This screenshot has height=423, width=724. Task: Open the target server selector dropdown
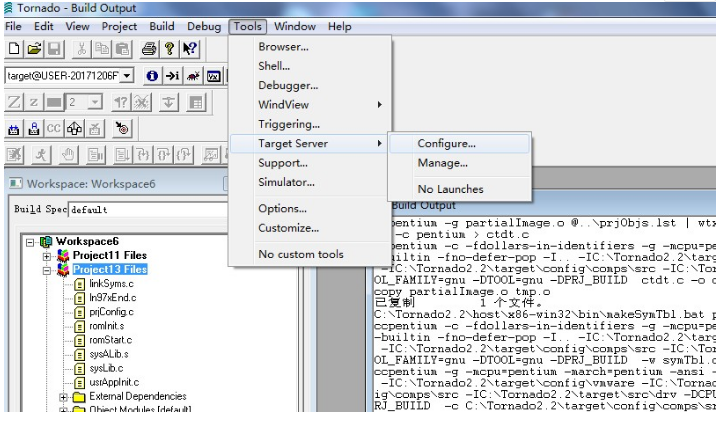coord(127,75)
